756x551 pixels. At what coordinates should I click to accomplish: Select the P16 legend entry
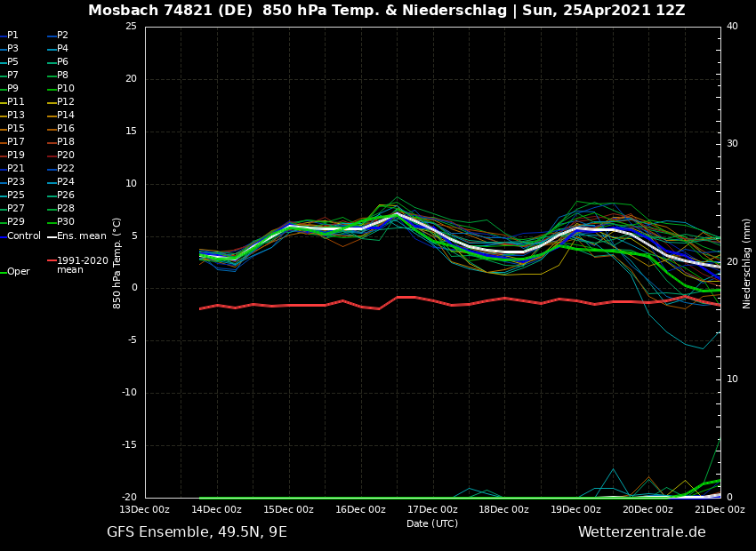coord(65,129)
